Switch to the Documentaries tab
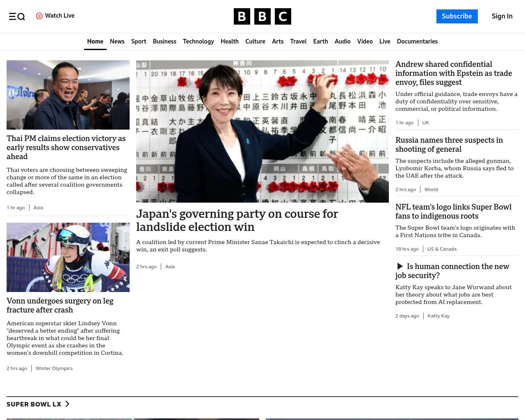525x420 pixels. 417,41
